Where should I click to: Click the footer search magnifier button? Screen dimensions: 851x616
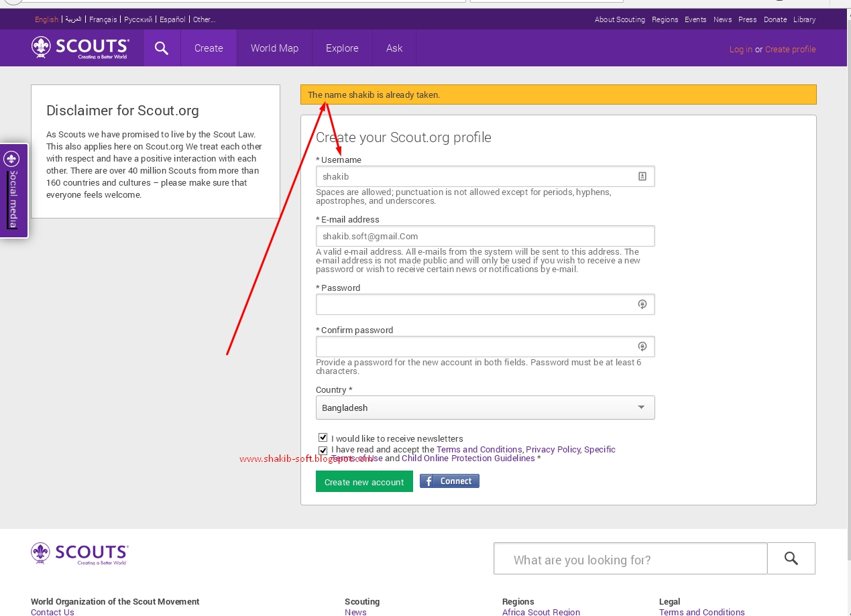[791, 558]
